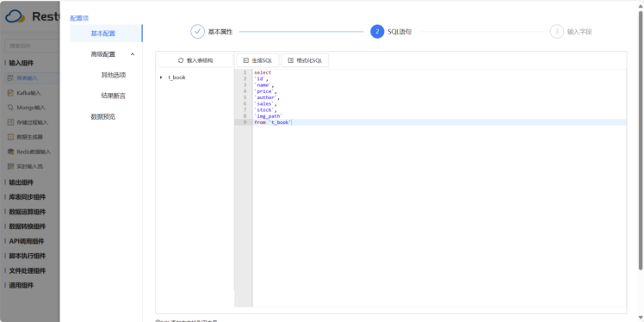This screenshot has height=322, width=644.
Task: Expand the 数据运算组件 group in sidebar
Action: tap(27, 212)
